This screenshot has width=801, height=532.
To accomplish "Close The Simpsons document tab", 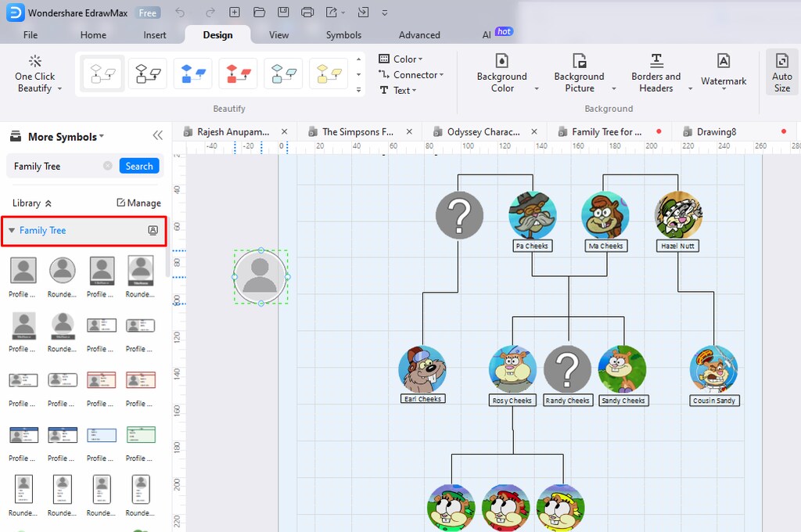I will click(x=409, y=132).
